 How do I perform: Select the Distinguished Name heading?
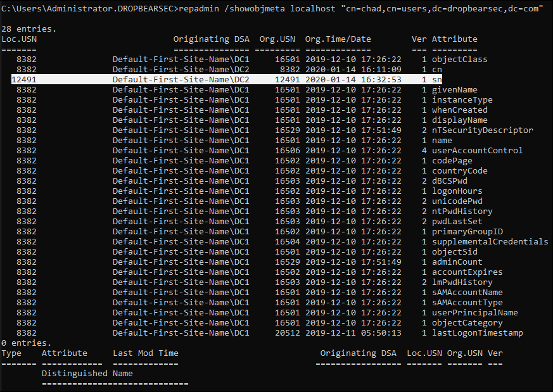coord(87,373)
